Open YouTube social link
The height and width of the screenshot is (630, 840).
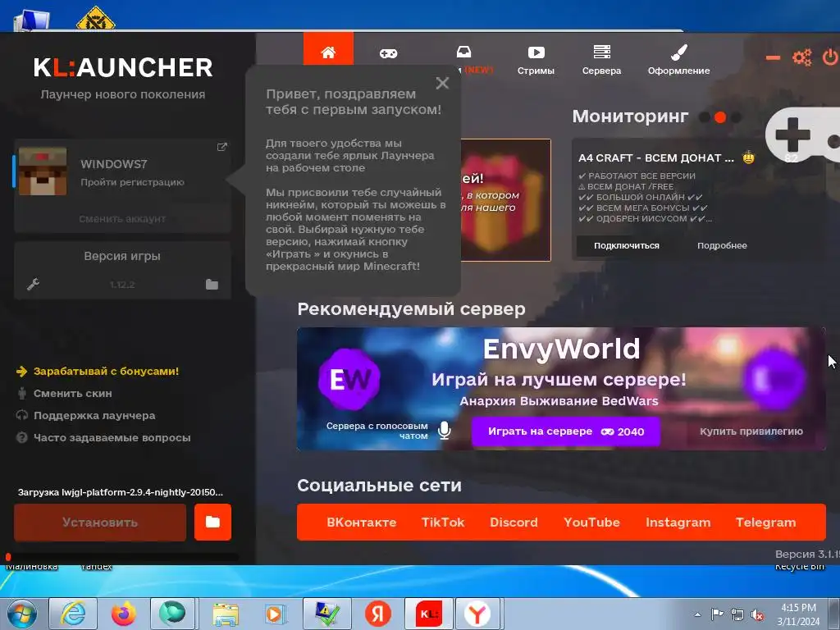pos(592,523)
